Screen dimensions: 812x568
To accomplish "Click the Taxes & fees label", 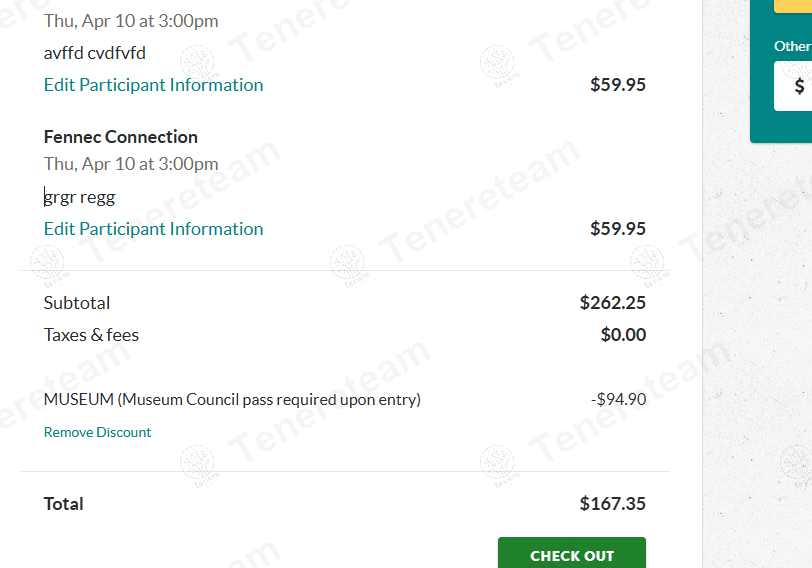I will (x=91, y=335).
